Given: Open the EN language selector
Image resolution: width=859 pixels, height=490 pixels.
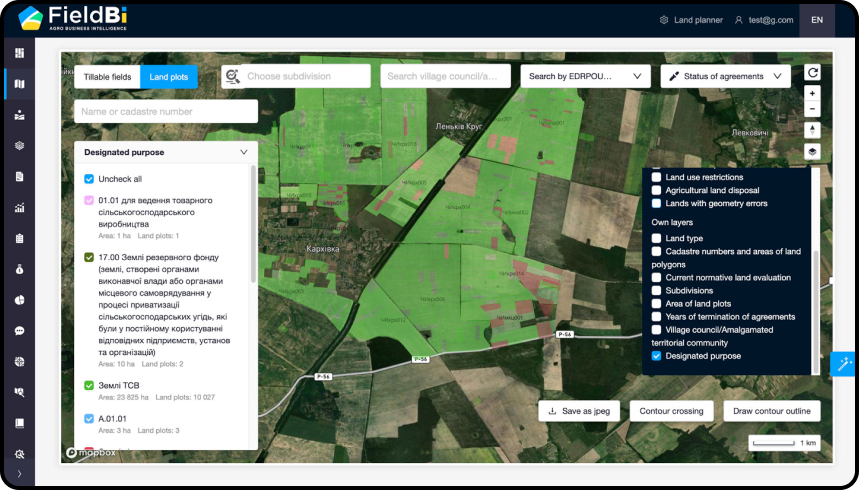Looking at the screenshot, I should (x=817, y=20).
